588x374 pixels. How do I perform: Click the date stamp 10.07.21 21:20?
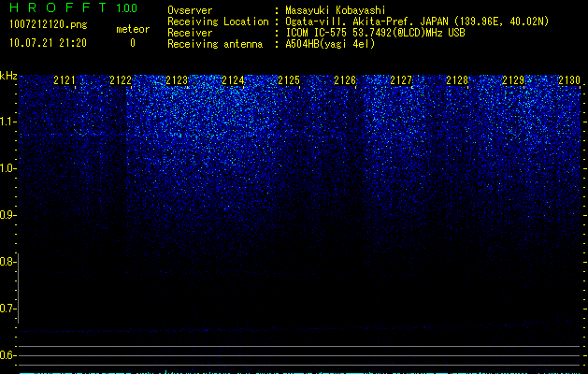[x=48, y=43]
